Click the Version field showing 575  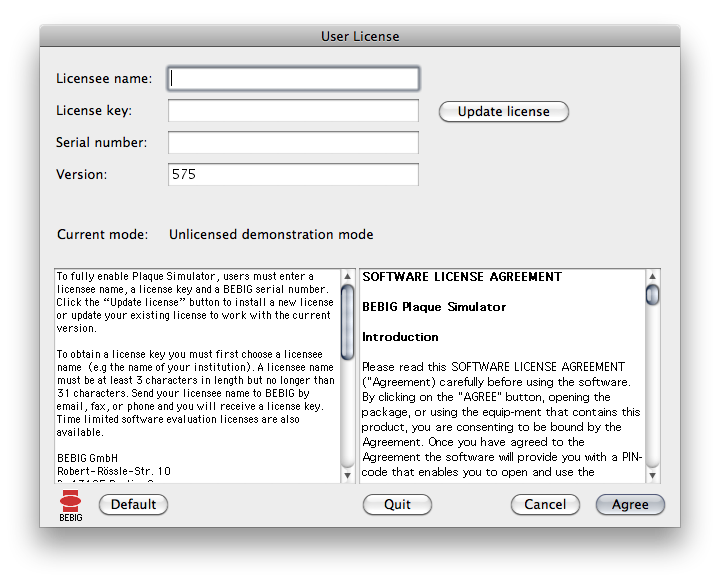point(293,175)
